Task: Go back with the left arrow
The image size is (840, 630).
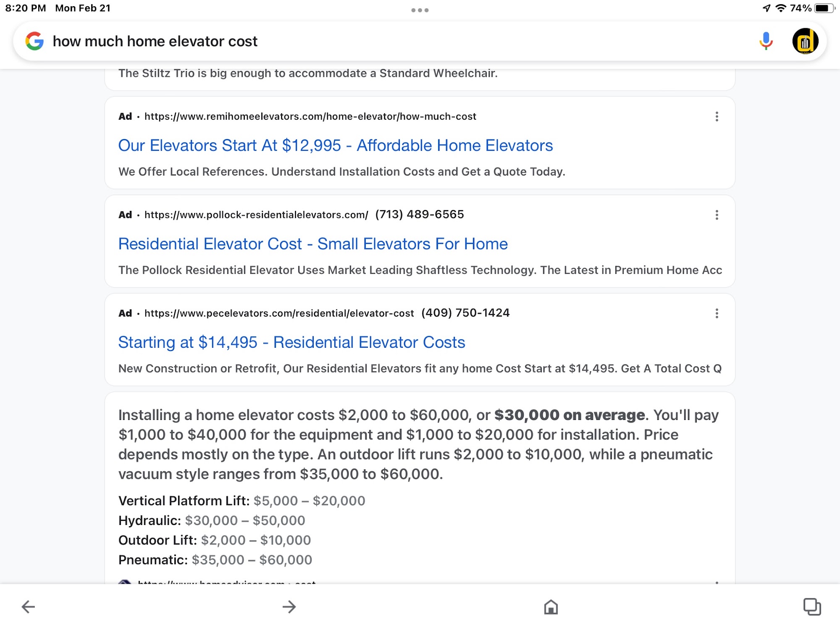Action: click(28, 606)
